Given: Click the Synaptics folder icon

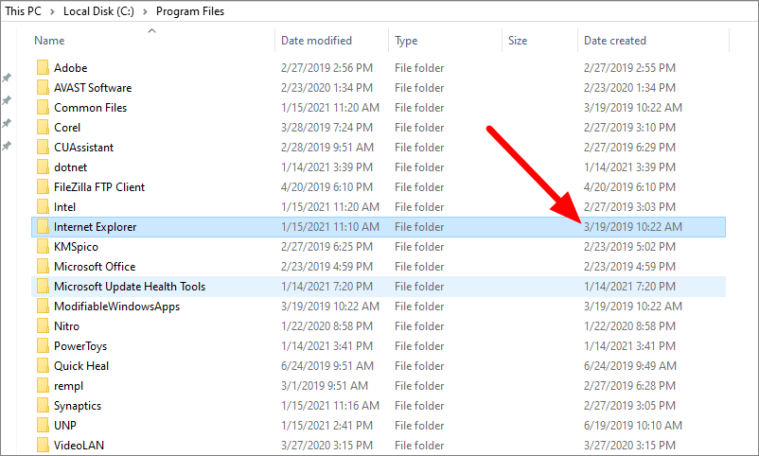Looking at the screenshot, I should click(x=43, y=405).
